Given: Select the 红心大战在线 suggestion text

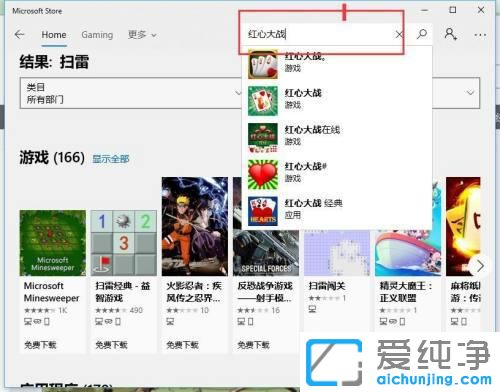Looking at the screenshot, I should [x=312, y=130].
